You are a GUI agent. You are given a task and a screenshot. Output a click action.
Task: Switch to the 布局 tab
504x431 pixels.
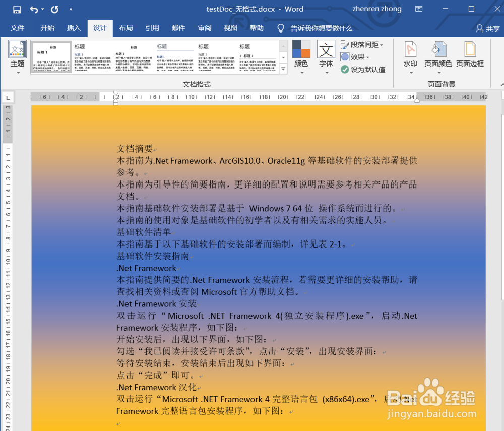pyautogui.click(x=126, y=28)
